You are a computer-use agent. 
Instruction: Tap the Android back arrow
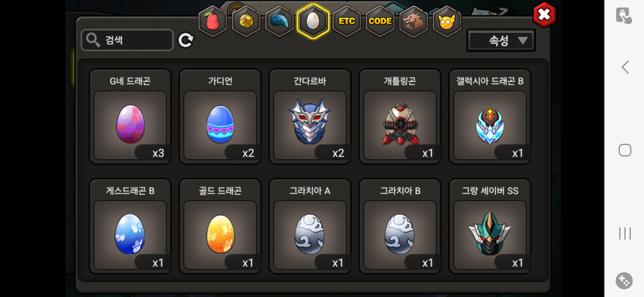point(625,67)
